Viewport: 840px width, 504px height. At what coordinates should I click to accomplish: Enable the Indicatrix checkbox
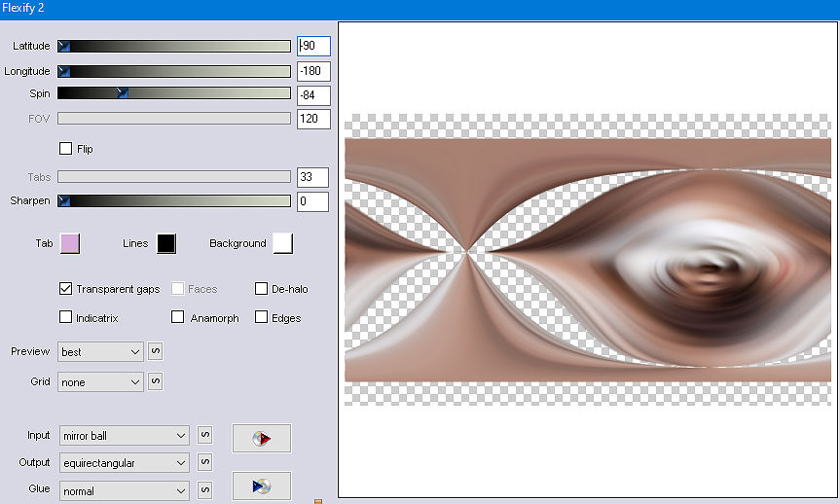point(65,317)
